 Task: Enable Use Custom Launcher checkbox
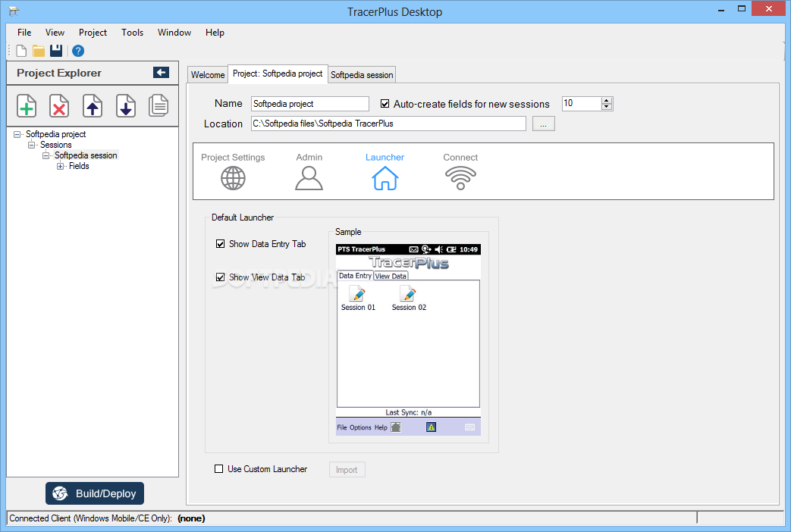pyautogui.click(x=219, y=469)
